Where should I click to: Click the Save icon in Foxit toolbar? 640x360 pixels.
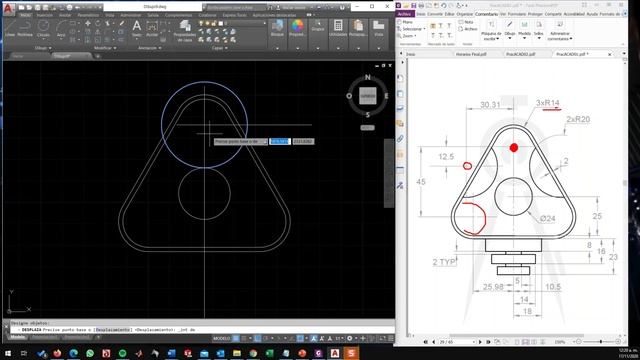point(413,5)
